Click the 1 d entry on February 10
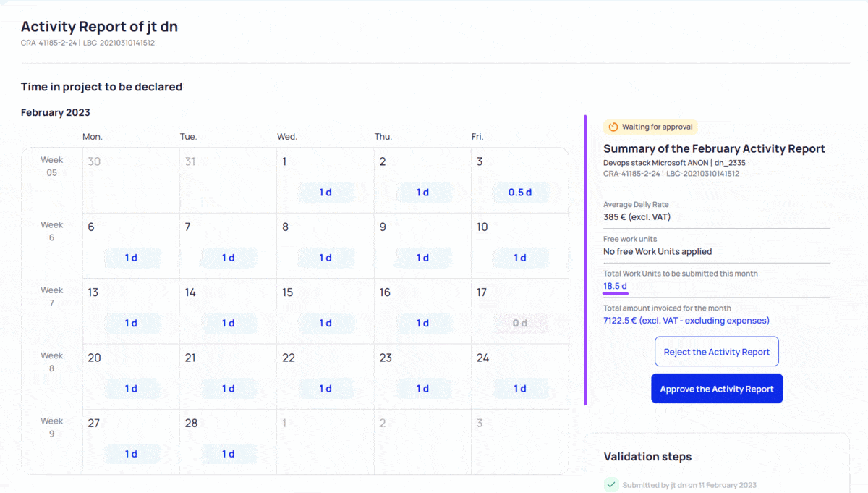This screenshot has width=868, height=493. click(519, 258)
